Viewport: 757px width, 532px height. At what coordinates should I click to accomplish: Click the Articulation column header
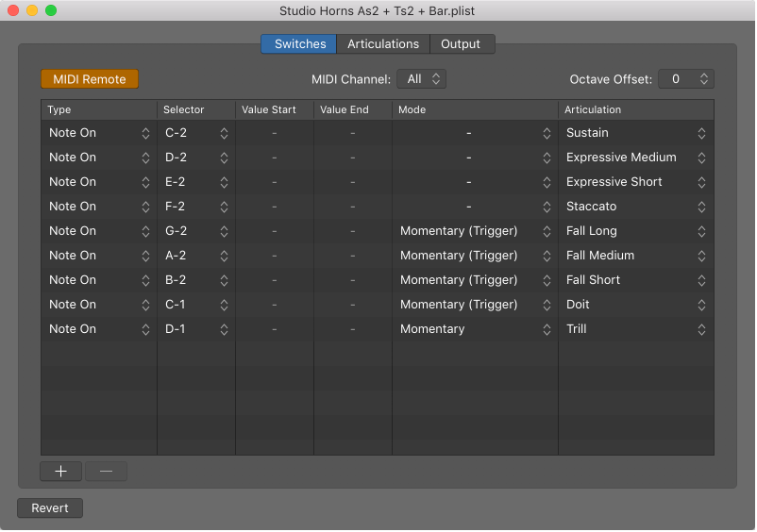coord(634,110)
